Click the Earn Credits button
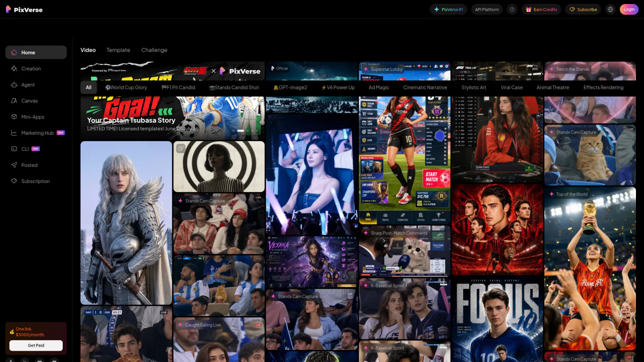 (541, 9)
